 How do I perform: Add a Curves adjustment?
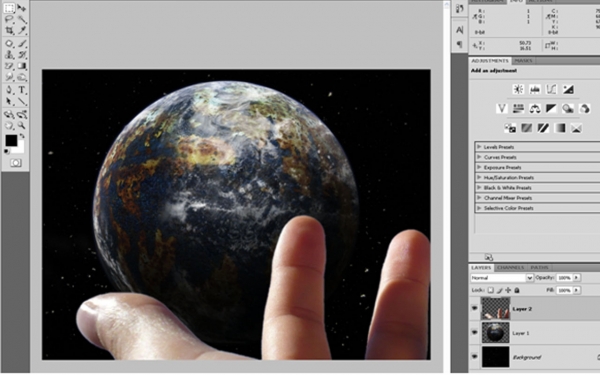[551, 90]
